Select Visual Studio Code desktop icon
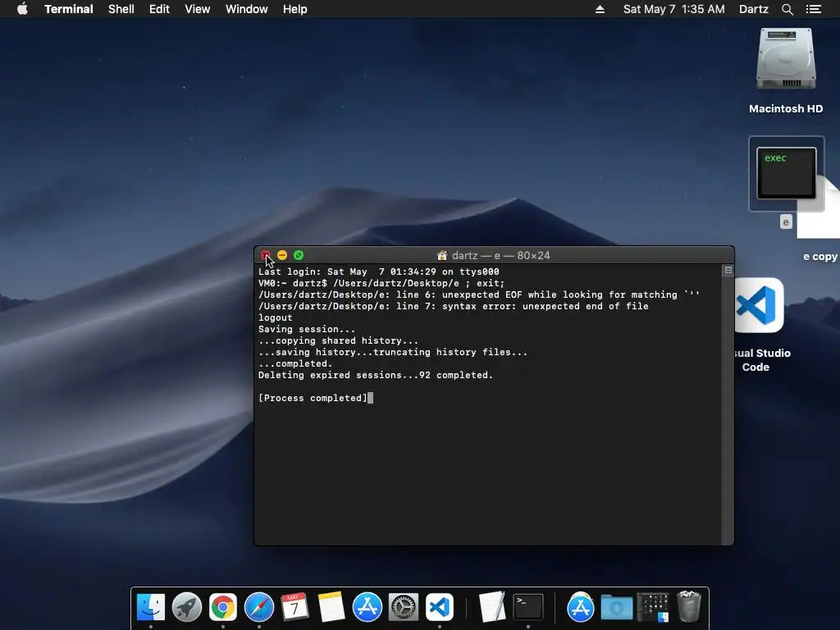 click(760, 305)
